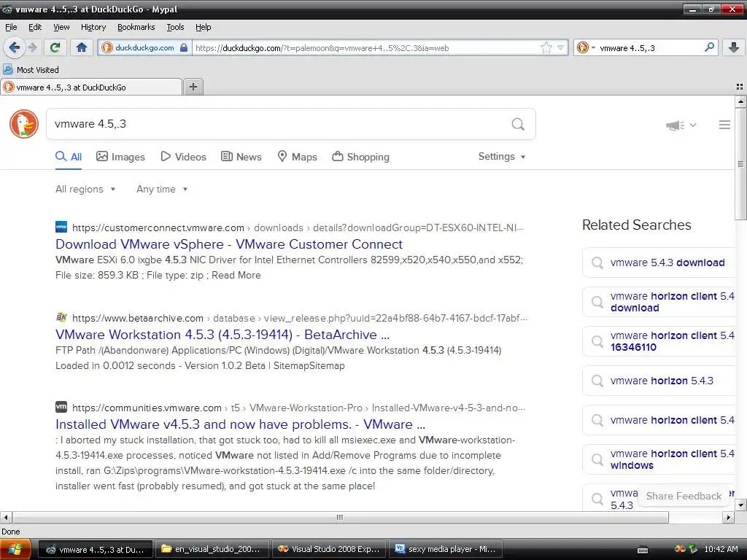Expand the All regions filter

(85, 189)
